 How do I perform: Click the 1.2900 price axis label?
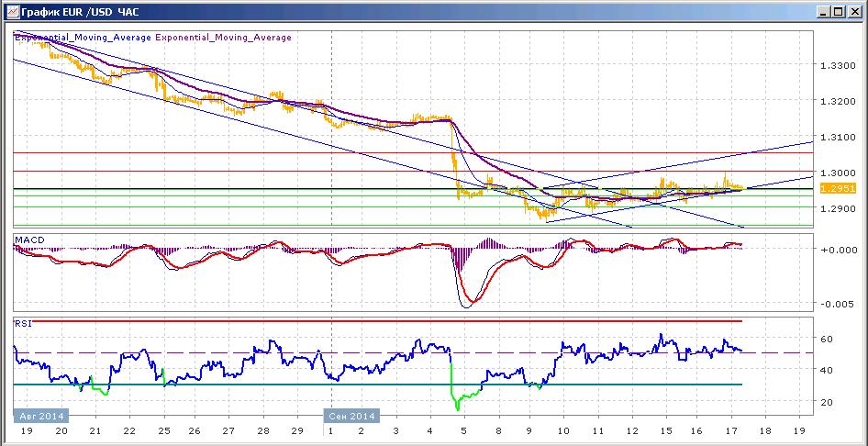(x=838, y=208)
